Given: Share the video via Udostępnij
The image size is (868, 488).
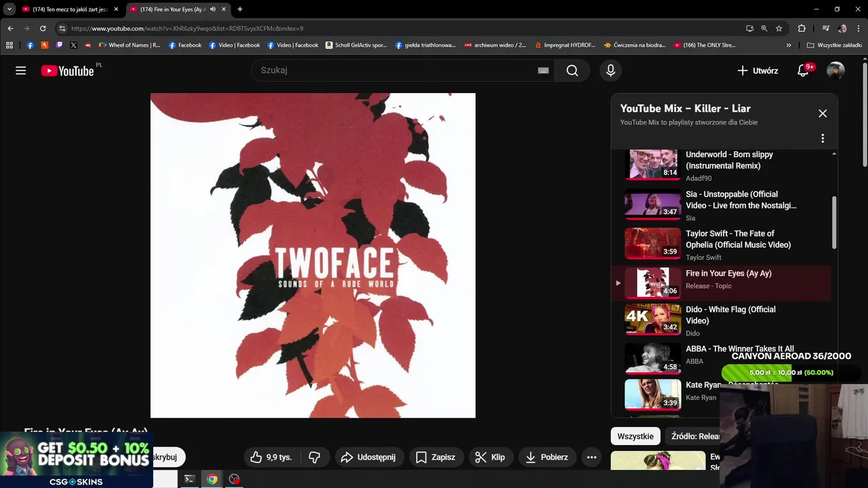Looking at the screenshot, I should click(368, 457).
